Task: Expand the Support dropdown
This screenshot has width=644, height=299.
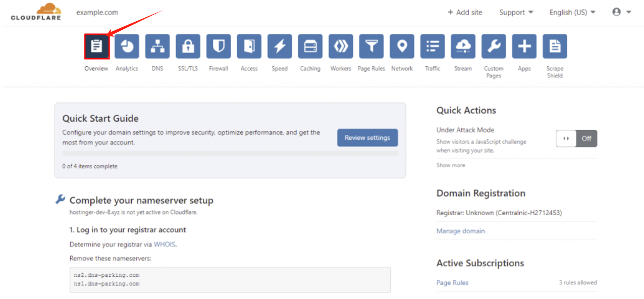Action: coord(516,12)
